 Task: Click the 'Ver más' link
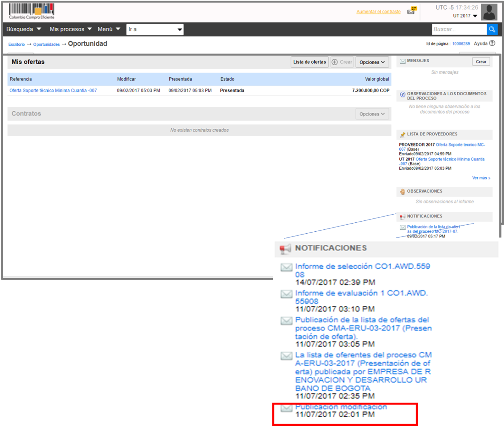481,178
